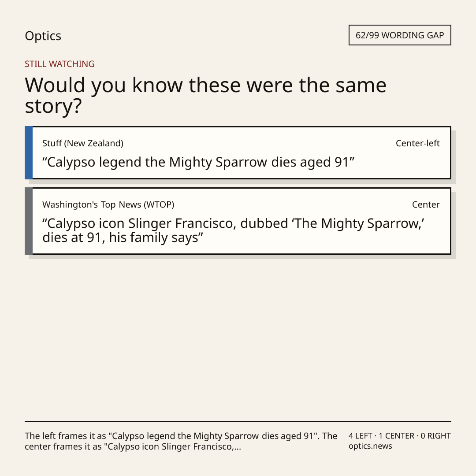Click the Washington's Top News (WTOP) source name

(108, 205)
